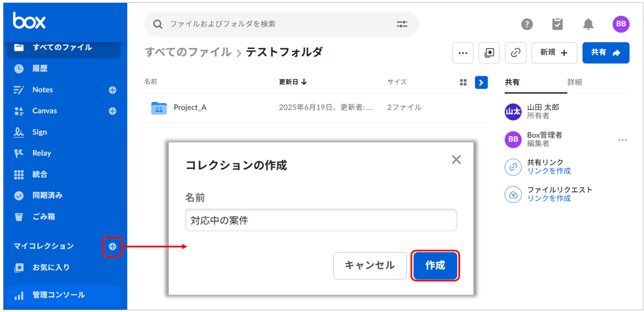Click the copy shared link icon
This screenshot has width=644, height=312.
(515, 52)
